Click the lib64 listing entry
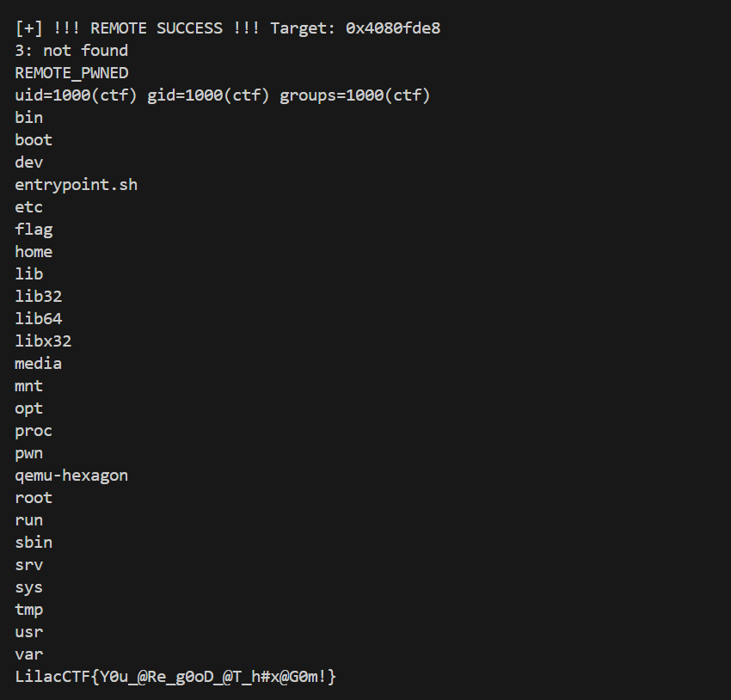 [x=38, y=319]
